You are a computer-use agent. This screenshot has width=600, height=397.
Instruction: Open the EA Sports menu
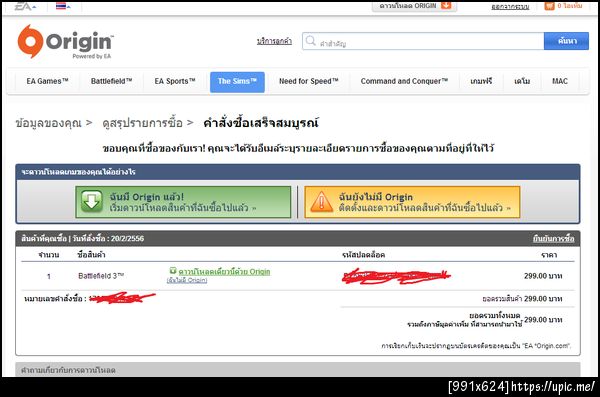(175, 81)
